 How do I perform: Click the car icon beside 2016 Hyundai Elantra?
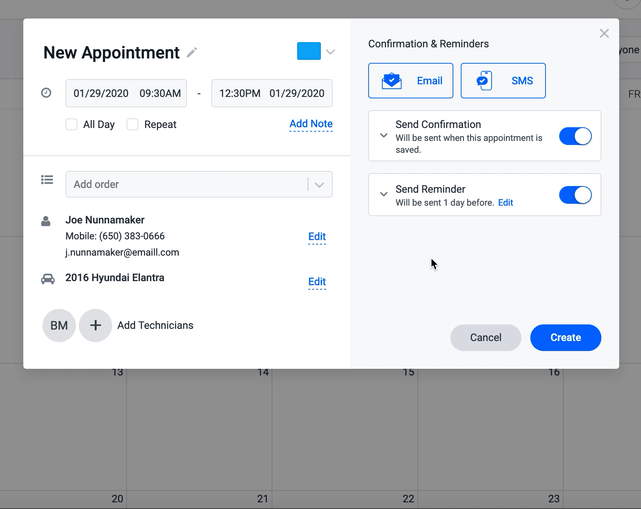48,279
